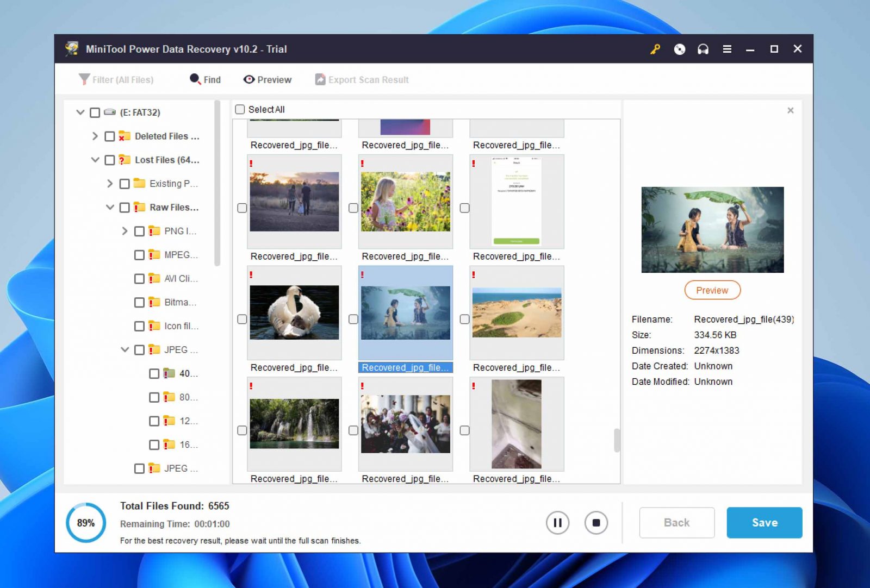Click the headset customer support icon

703,49
